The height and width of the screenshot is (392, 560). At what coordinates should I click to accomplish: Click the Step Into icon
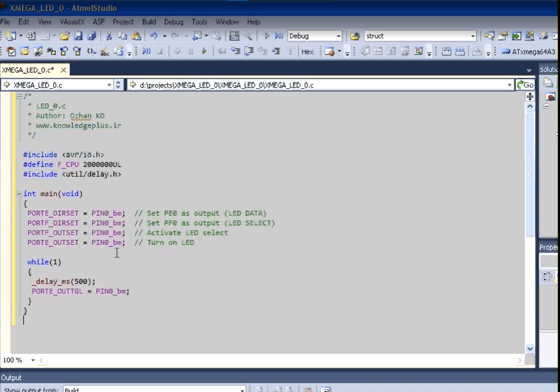(235, 52)
